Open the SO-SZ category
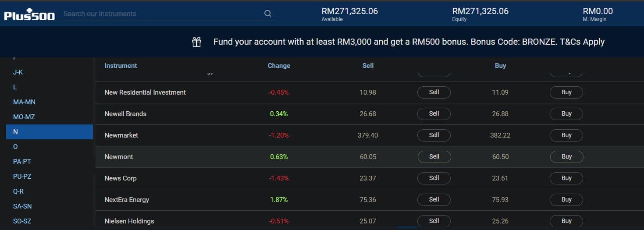 (22, 221)
